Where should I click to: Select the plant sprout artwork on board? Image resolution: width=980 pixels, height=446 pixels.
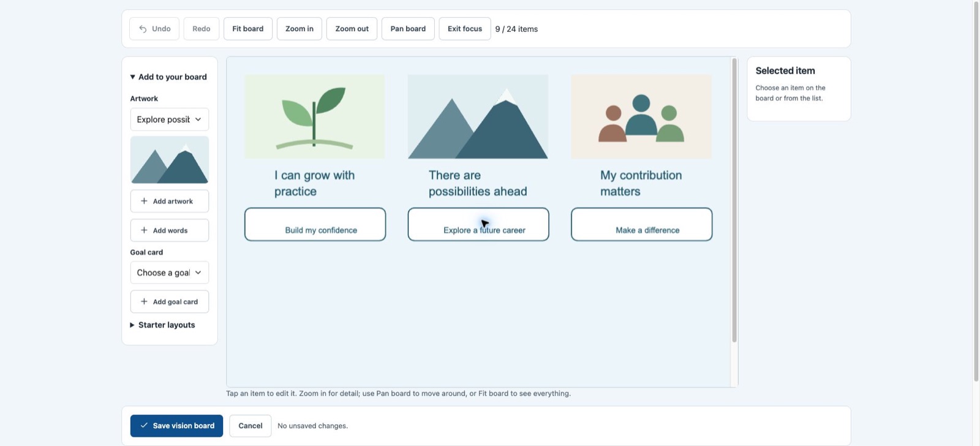(315, 117)
